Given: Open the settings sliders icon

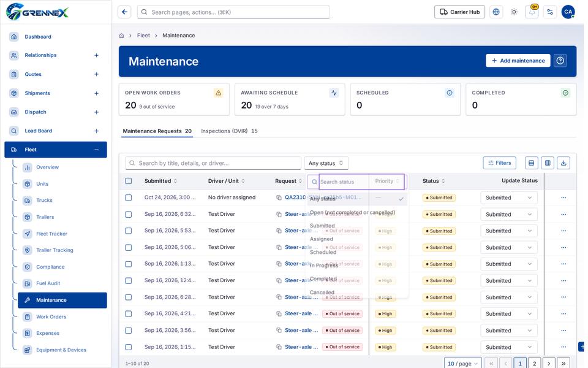Looking at the screenshot, I should [x=550, y=12].
